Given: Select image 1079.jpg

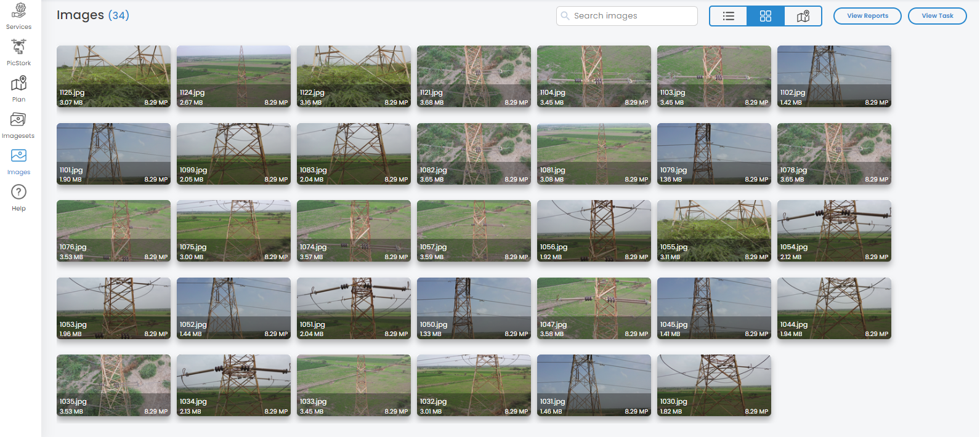Looking at the screenshot, I should pos(714,154).
